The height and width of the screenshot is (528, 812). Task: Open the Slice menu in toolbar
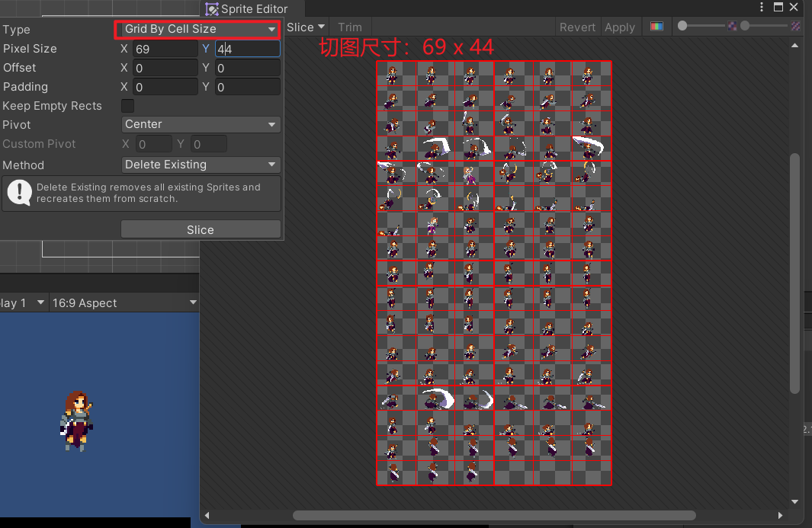306,27
